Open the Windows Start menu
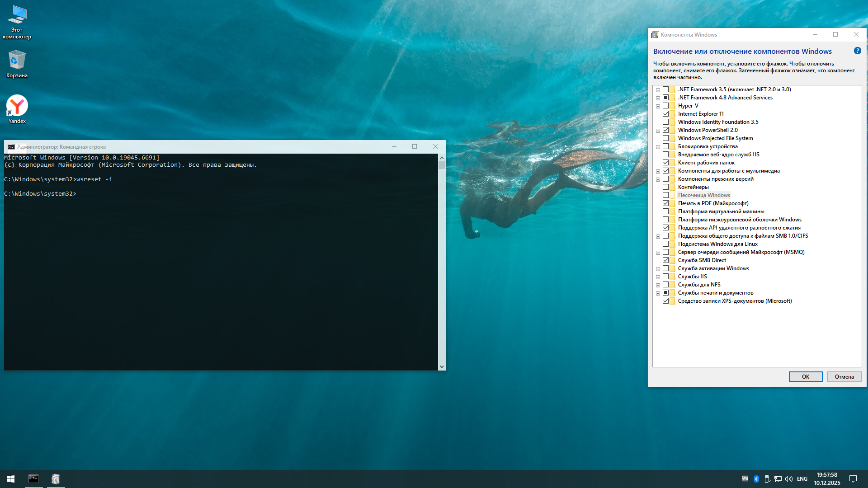Viewport: 868px width, 488px height. click(11, 479)
